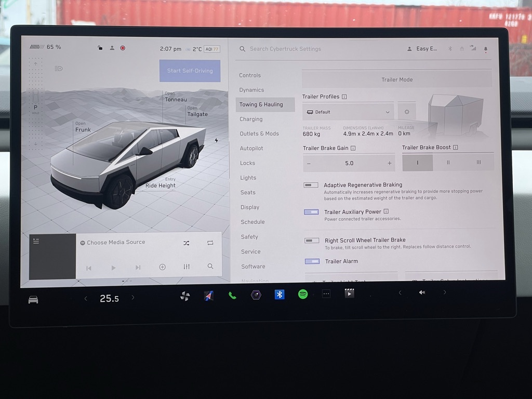532x399 pixels.
Task: Open the Charging settings menu
Action: click(x=251, y=119)
